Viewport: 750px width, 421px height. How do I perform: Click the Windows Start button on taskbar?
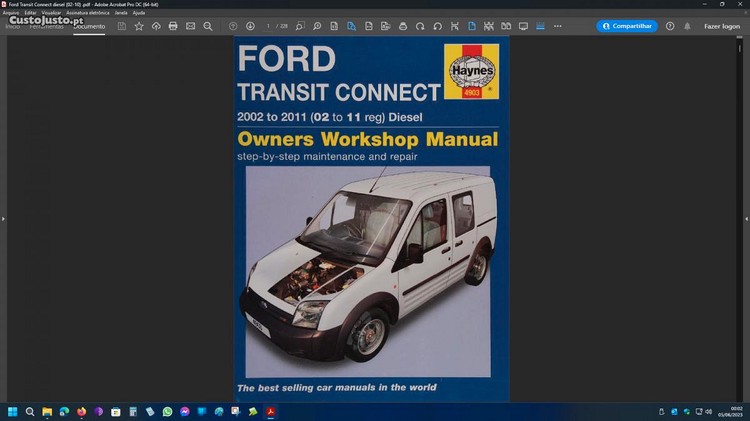13,411
